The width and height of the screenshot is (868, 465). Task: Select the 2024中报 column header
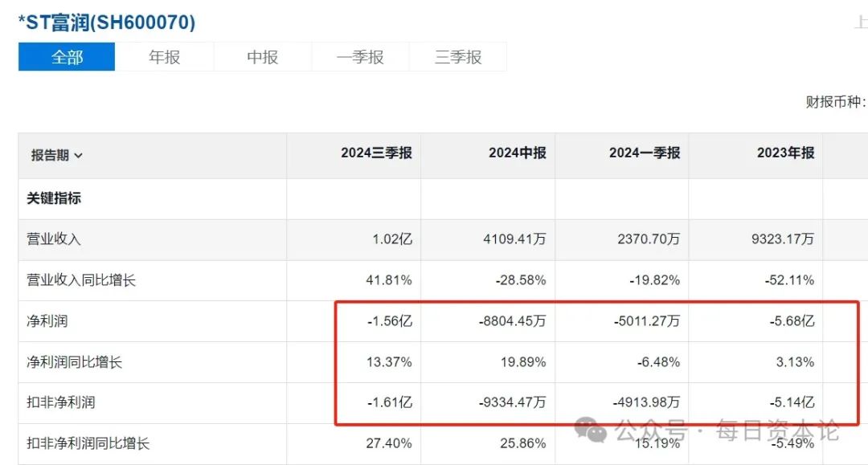[517, 153]
